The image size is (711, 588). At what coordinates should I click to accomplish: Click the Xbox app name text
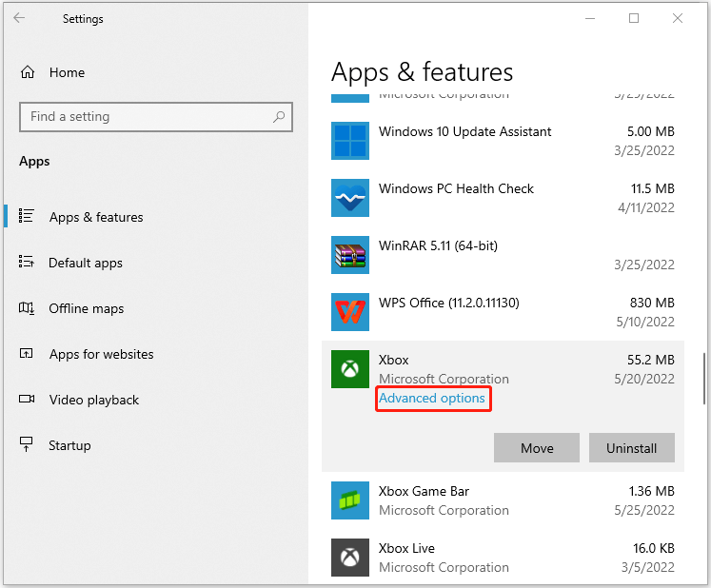tap(394, 360)
